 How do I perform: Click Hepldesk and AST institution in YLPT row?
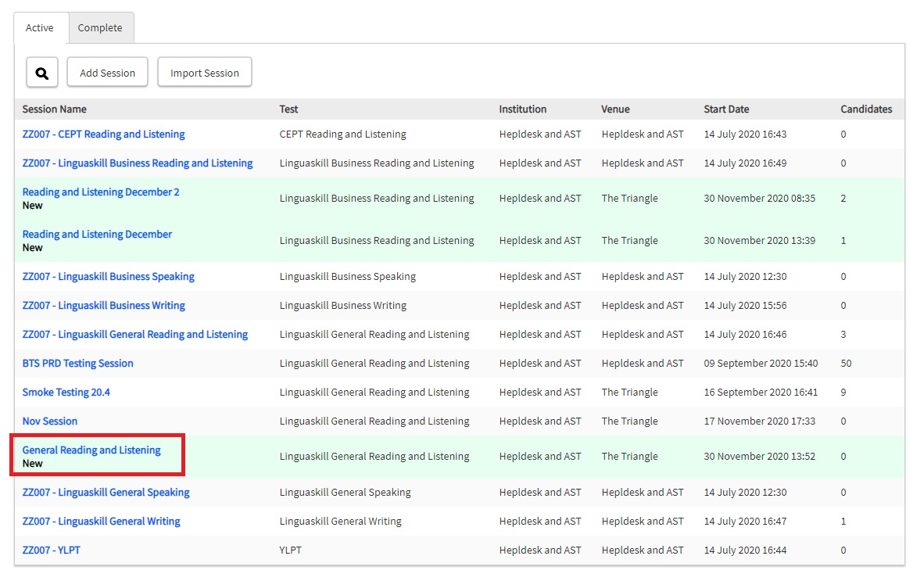point(540,550)
